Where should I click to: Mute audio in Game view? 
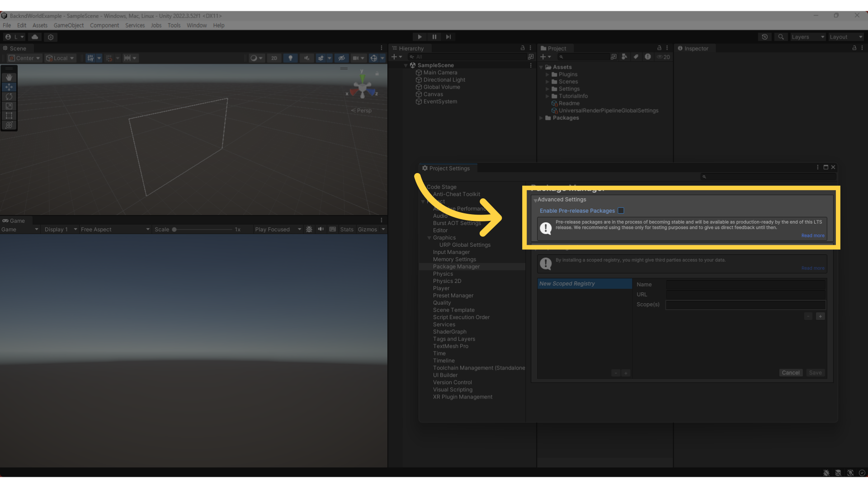click(321, 229)
